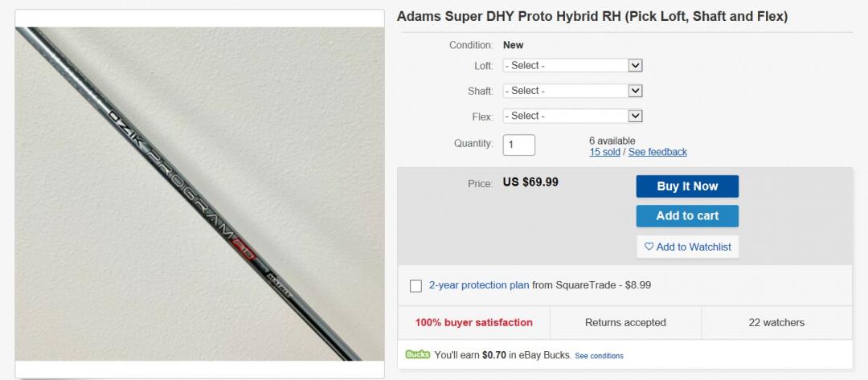Image resolution: width=868 pixels, height=380 pixels.
Task: Select the 100% buyer satisfaction text
Action: [x=473, y=322]
